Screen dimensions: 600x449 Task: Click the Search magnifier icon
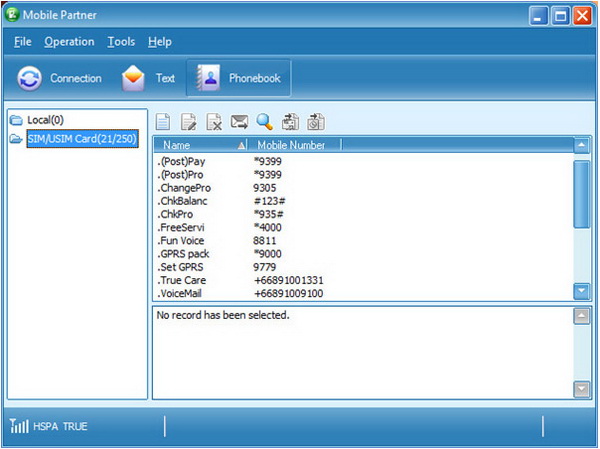tap(264, 122)
